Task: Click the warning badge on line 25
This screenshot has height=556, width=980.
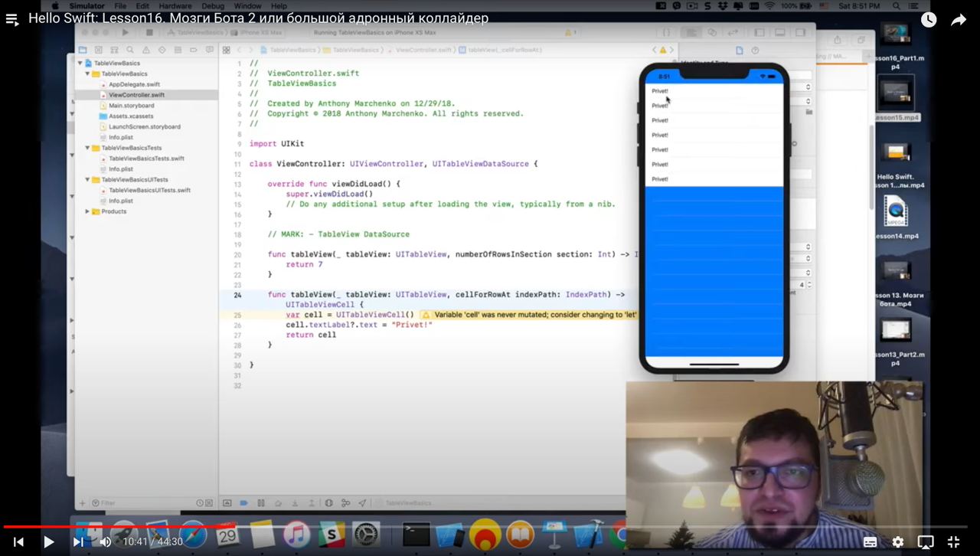Action: click(x=426, y=315)
